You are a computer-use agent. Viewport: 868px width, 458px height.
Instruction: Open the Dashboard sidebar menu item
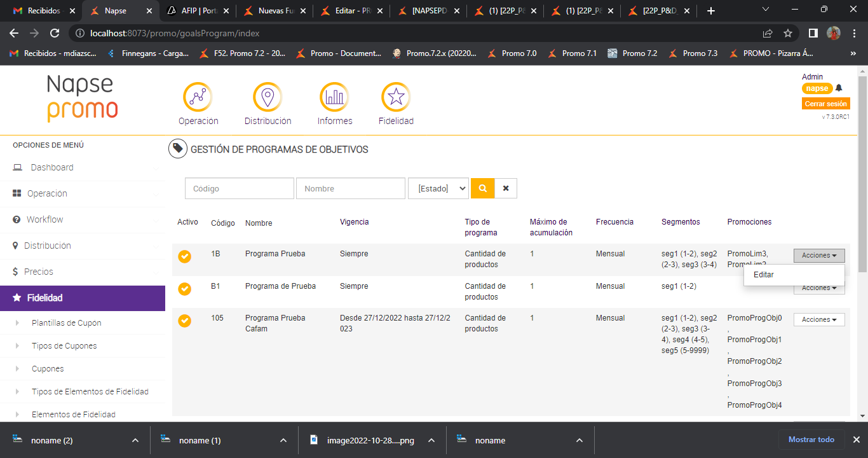click(52, 167)
